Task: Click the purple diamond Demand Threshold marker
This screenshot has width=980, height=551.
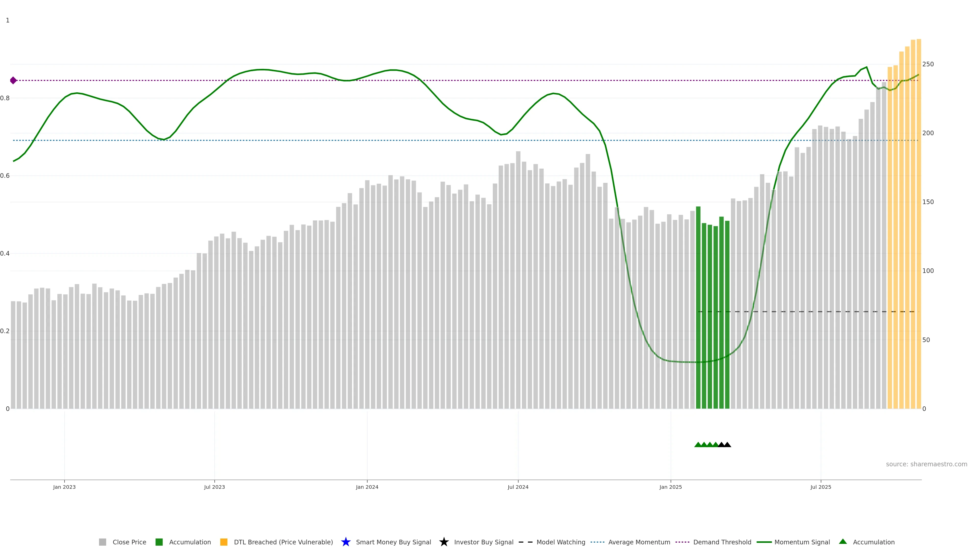Action: (13, 80)
